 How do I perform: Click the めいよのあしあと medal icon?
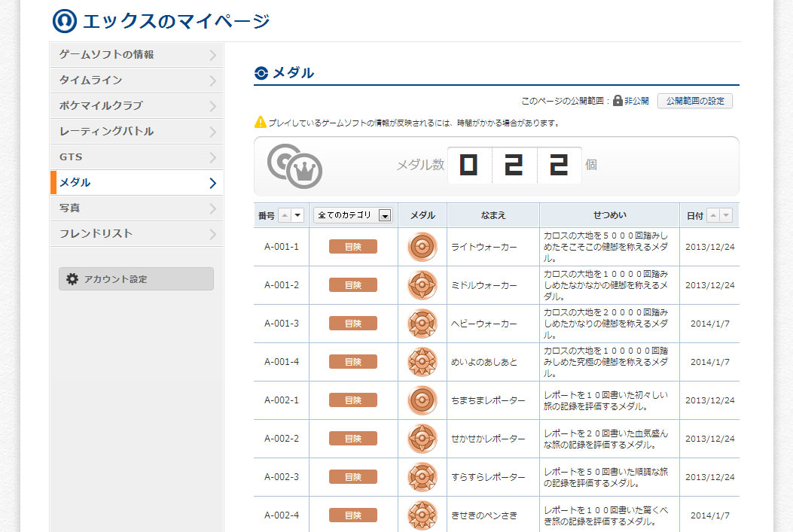422,362
